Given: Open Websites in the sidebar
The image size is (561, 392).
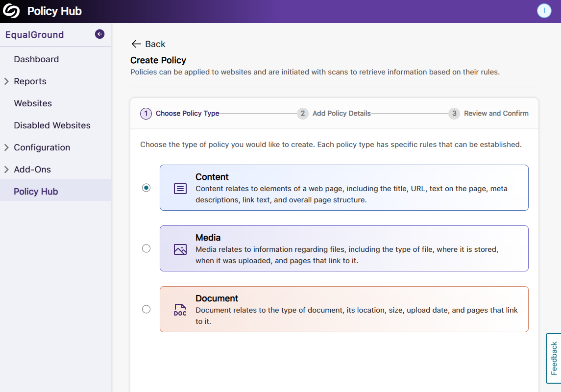Looking at the screenshot, I should [33, 103].
